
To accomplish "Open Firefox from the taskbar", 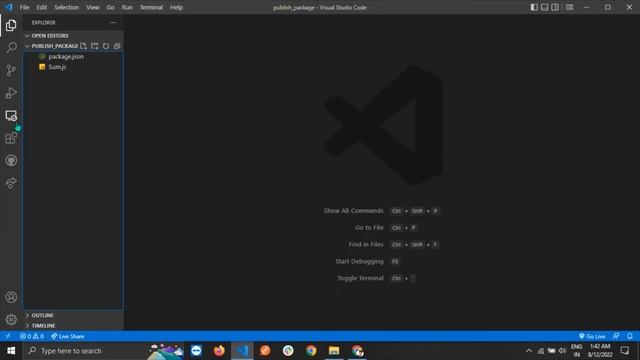I will click(x=219, y=351).
